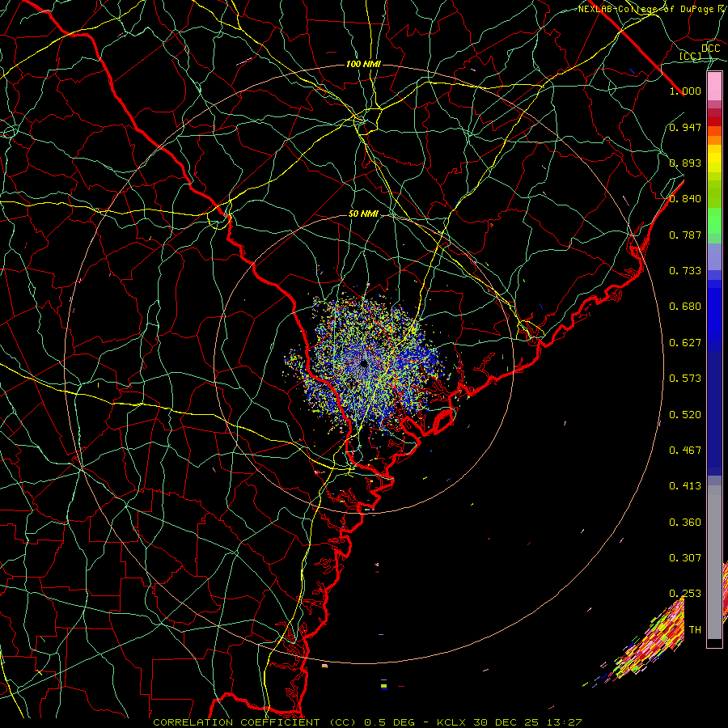The width and height of the screenshot is (728, 728).
Task: Click the 0.787 scale value
Action: tap(685, 235)
